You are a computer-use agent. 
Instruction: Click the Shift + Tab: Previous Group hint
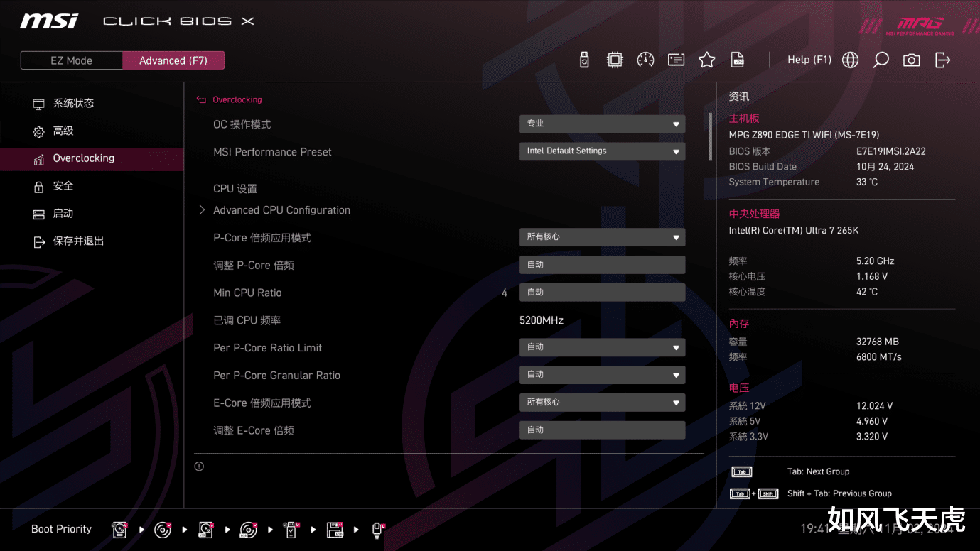click(839, 493)
